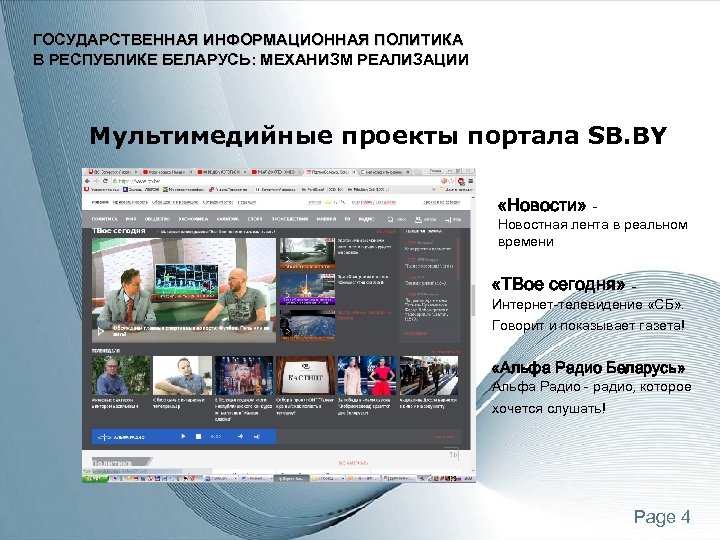Switch to the third browser tab
Screen dimensions: 720x540
tap(220, 172)
